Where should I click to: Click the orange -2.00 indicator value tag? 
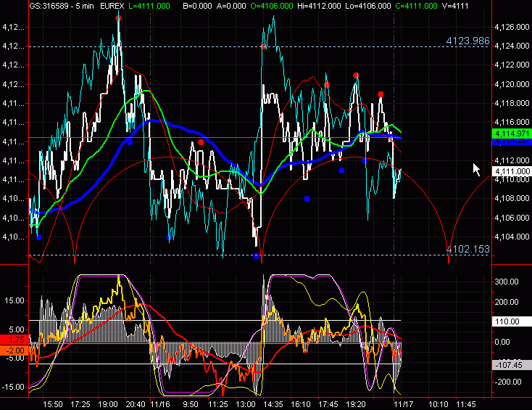pyautogui.click(x=13, y=350)
